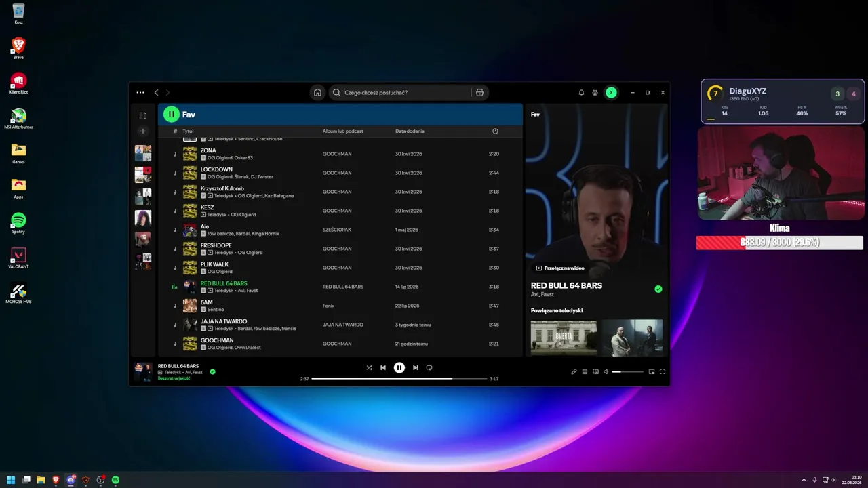Click the search field 'Czego chcesz posłuchać?'

pyautogui.click(x=400, y=93)
